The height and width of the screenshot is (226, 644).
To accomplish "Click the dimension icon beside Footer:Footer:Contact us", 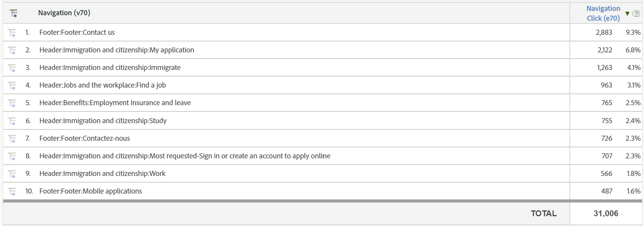I will (x=12, y=32).
